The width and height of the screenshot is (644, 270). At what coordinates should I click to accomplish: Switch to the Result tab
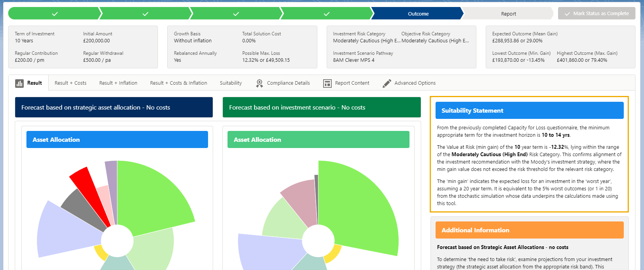click(29, 83)
